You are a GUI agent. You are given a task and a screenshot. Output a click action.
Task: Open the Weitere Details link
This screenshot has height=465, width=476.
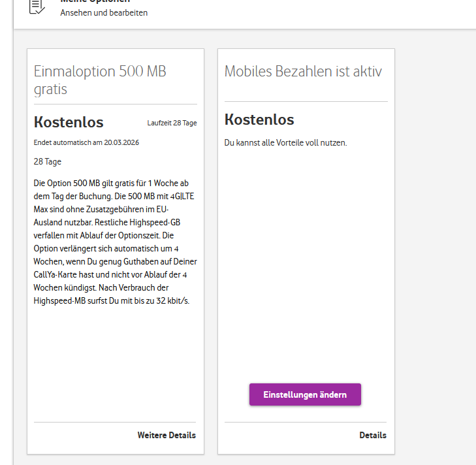167,435
